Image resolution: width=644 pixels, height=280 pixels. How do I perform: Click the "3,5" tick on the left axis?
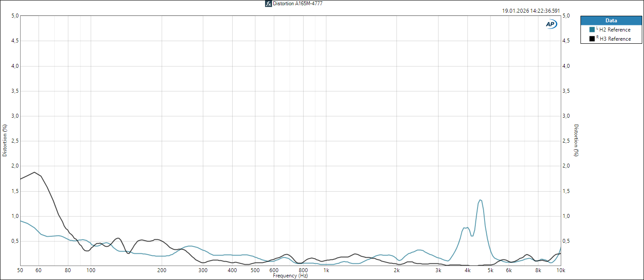[x=15, y=91]
